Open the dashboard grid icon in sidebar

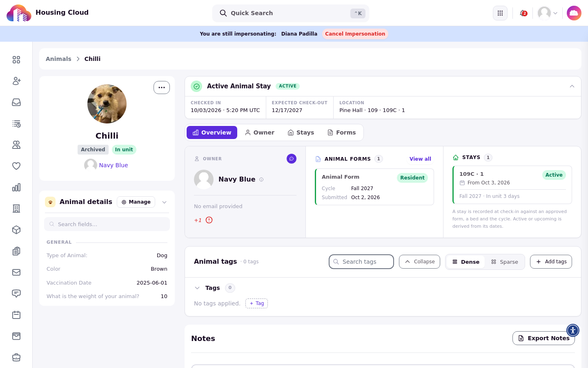pos(16,60)
